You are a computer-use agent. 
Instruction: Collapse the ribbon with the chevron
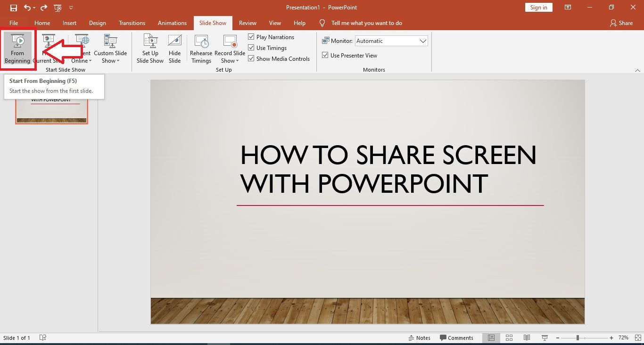[x=637, y=70]
